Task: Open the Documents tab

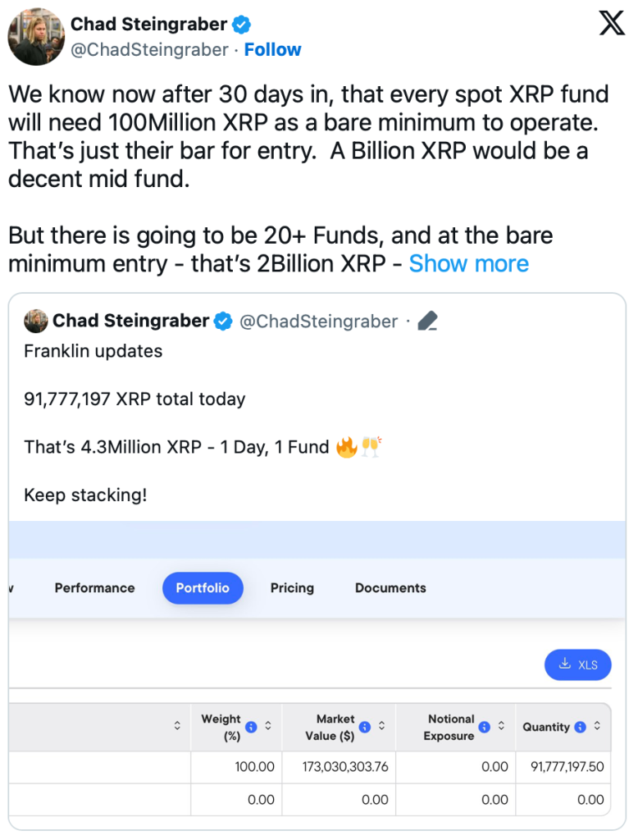Action: tap(390, 588)
